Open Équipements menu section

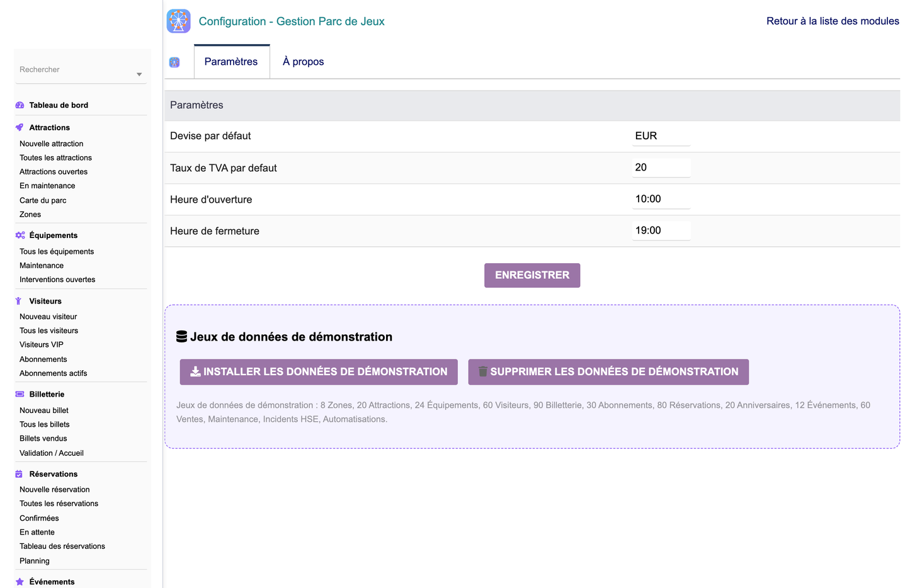54,235
